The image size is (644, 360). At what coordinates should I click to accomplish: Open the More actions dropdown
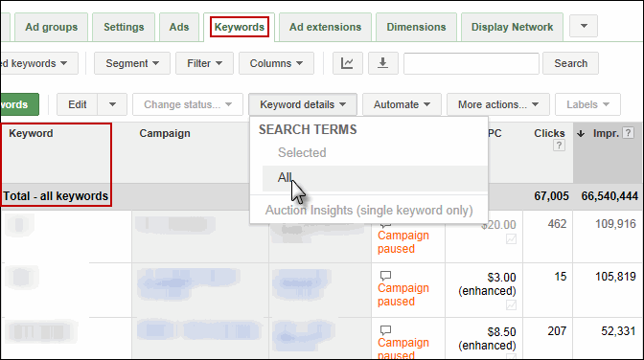point(498,104)
